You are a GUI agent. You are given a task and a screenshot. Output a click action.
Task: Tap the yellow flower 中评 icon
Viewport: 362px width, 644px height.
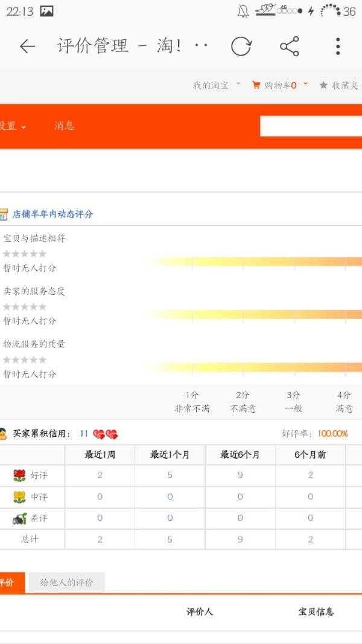[x=19, y=497]
